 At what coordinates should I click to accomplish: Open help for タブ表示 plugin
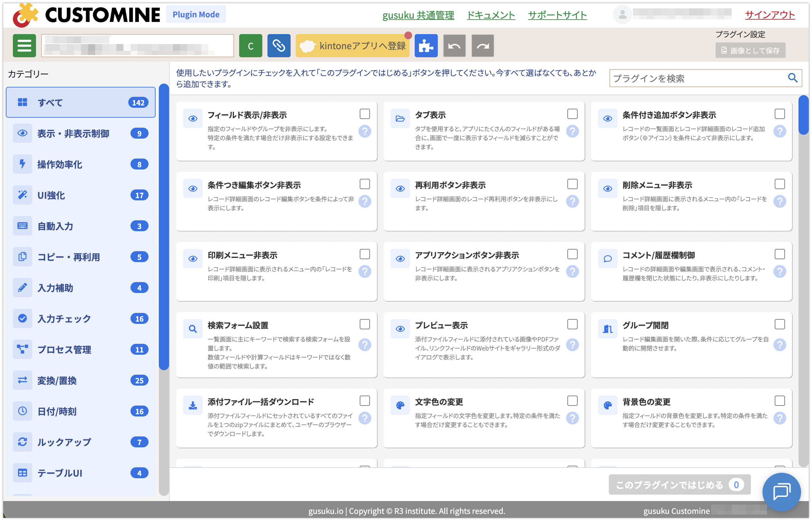coord(572,131)
